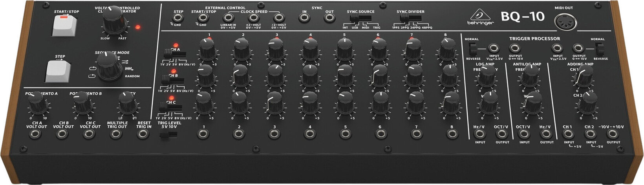Image resolution: width=644 pixels, height=185 pixels.
Task: Click Trigger Processor output jack beside right switch
Action: (x=578, y=49)
